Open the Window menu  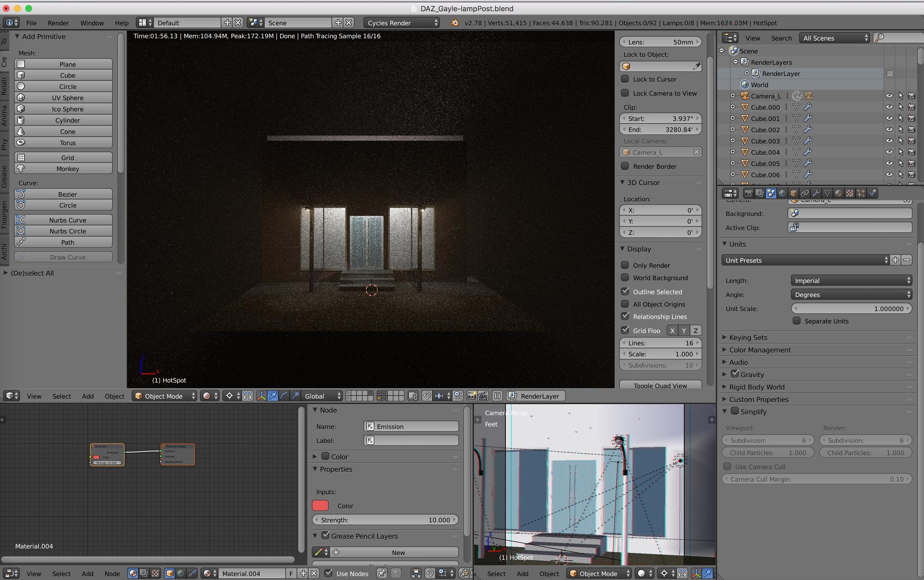tap(92, 23)
